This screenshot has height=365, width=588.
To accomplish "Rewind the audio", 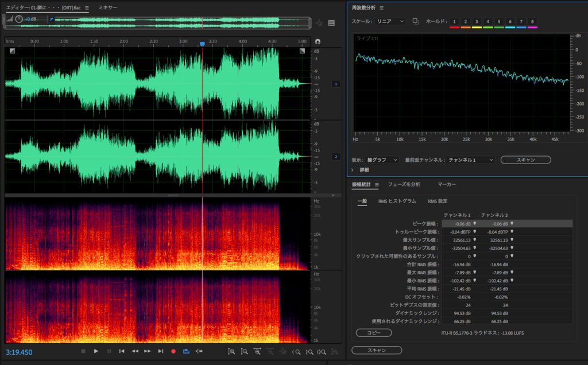I will 135,351.
